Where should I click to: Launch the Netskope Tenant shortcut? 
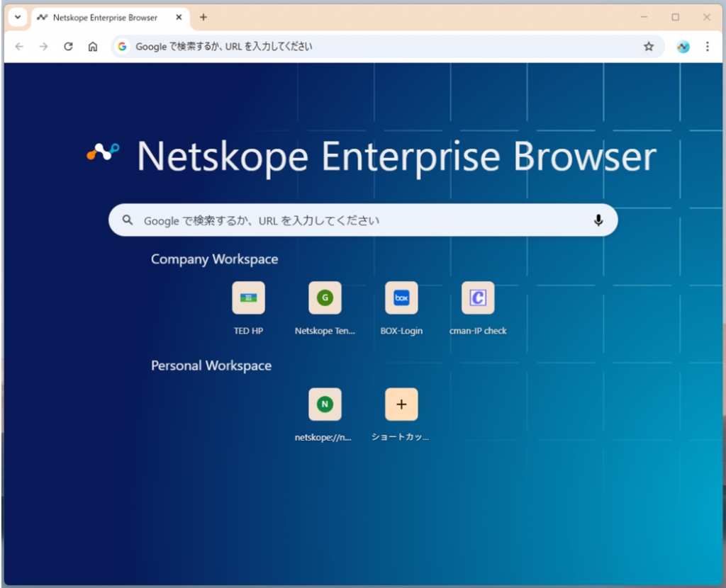pyautogui.click(x=325, y=298)
